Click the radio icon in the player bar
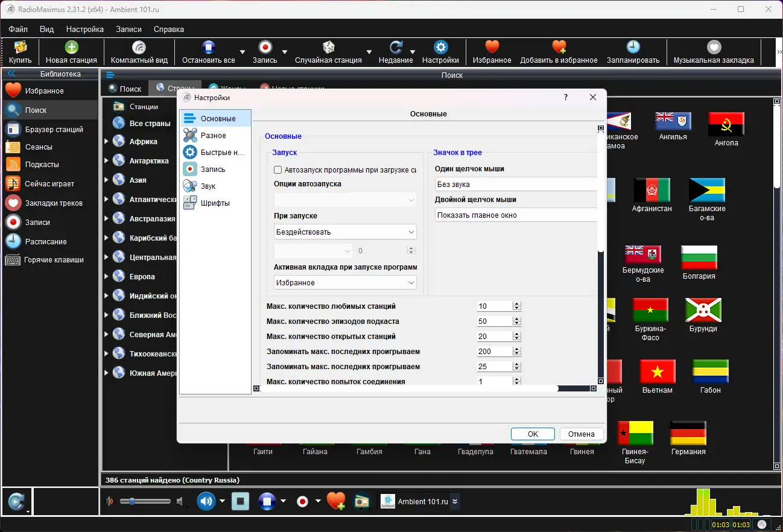783x532 pixels. coord(361,501)
